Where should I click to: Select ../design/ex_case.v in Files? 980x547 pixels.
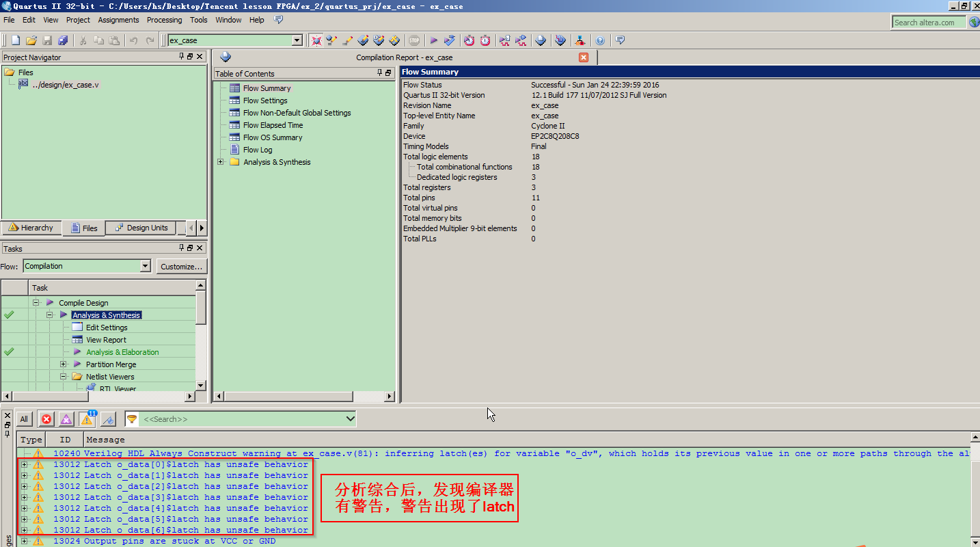click(x=65, y=85)
